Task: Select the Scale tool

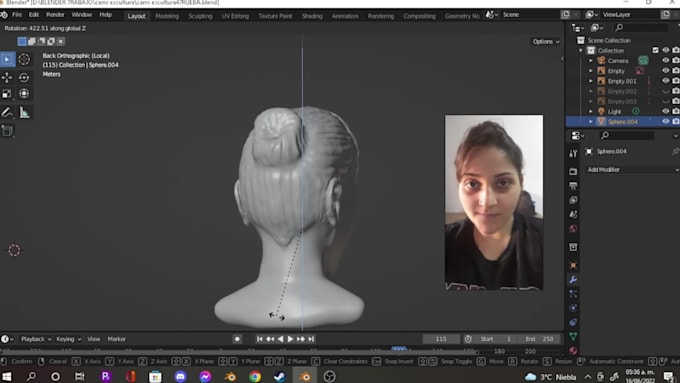Action: pyautogui.click(x=7, y=94)
